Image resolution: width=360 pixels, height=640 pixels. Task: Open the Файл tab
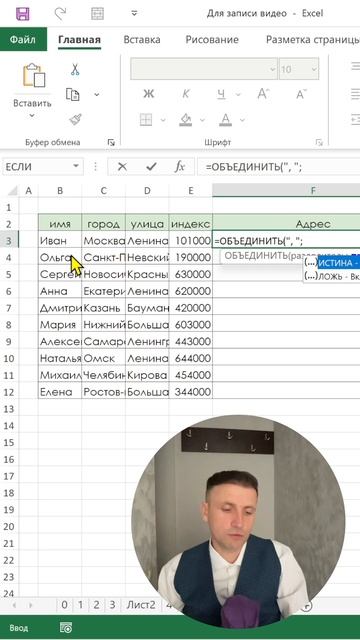(x=23, y=39)
